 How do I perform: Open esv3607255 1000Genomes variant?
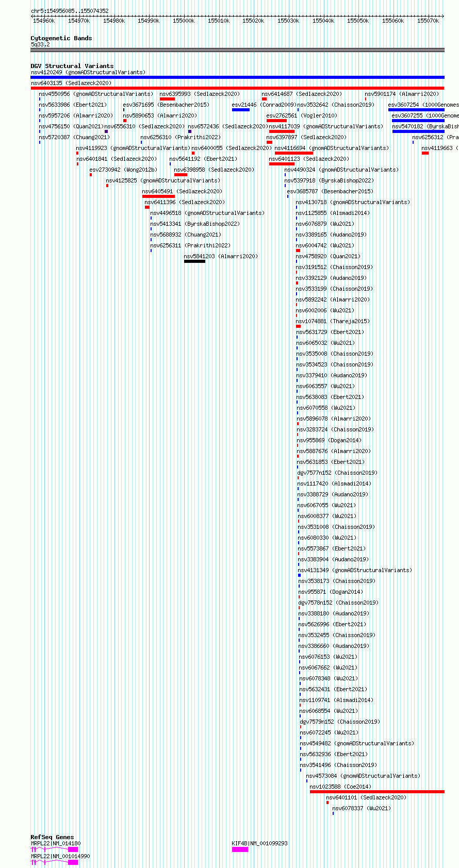click(425, 115)
